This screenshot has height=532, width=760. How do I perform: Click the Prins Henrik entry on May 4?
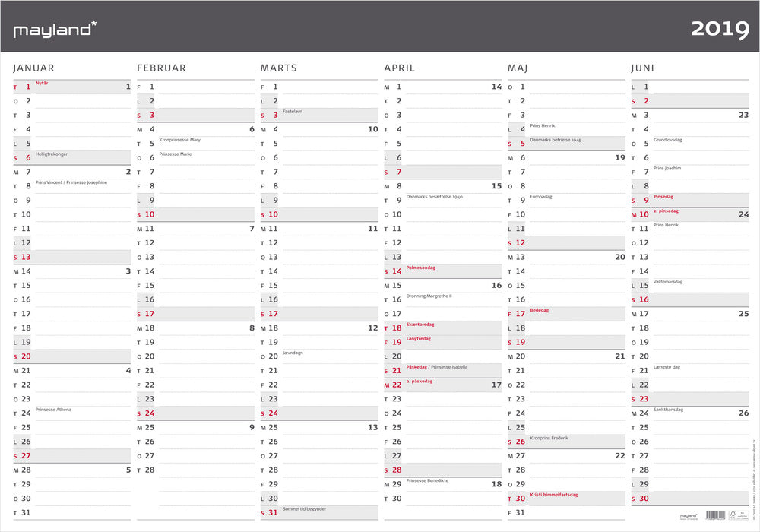[543, 126]
